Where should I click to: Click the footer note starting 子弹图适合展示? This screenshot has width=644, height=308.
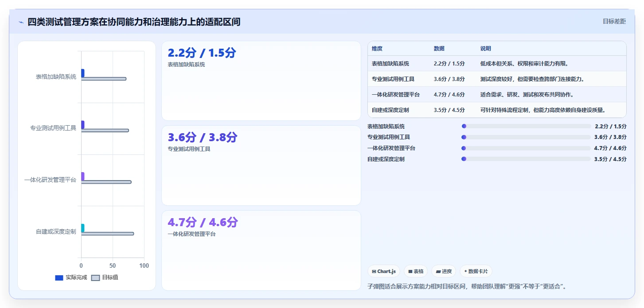(467, 287)
